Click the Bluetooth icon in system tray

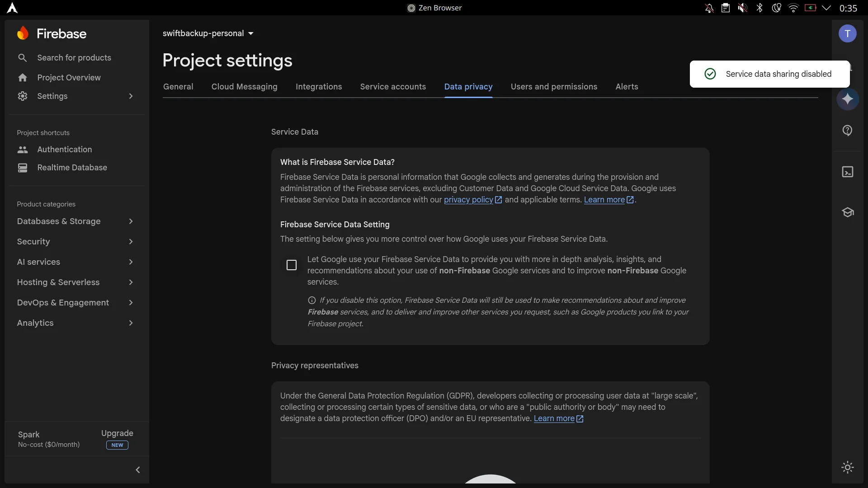coord(759,8)
